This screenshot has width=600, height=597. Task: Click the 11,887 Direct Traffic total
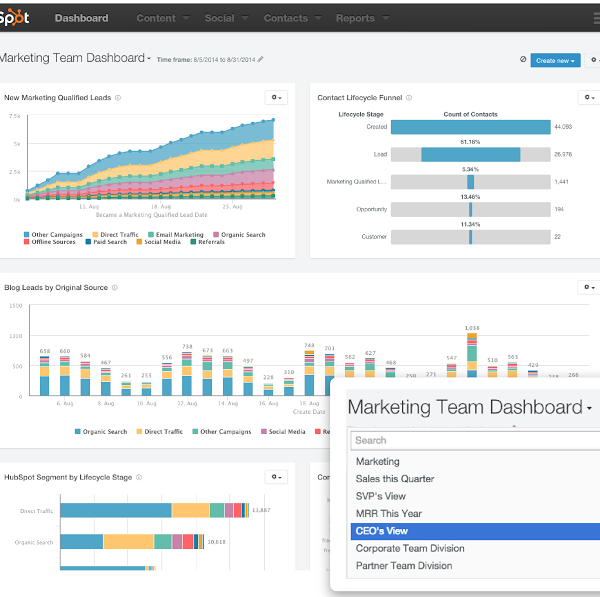pyautogui.click(x=261, y=510)
